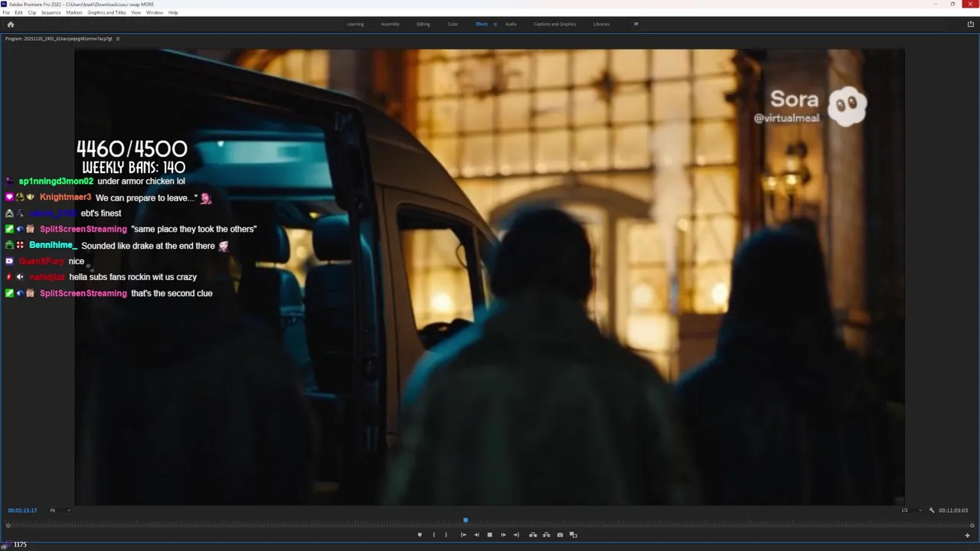Switch to Audio workspace
980x551 pixels.
(x=511, y=24)
